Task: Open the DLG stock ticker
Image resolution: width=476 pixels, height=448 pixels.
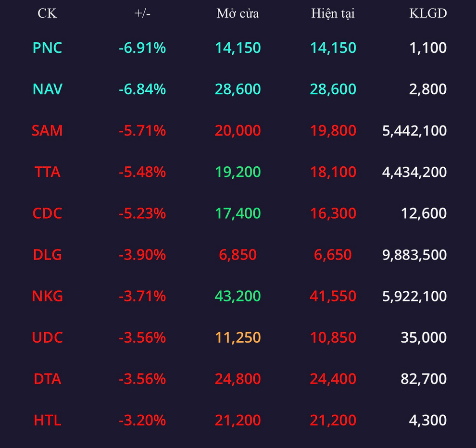Action: click(47, 254)
